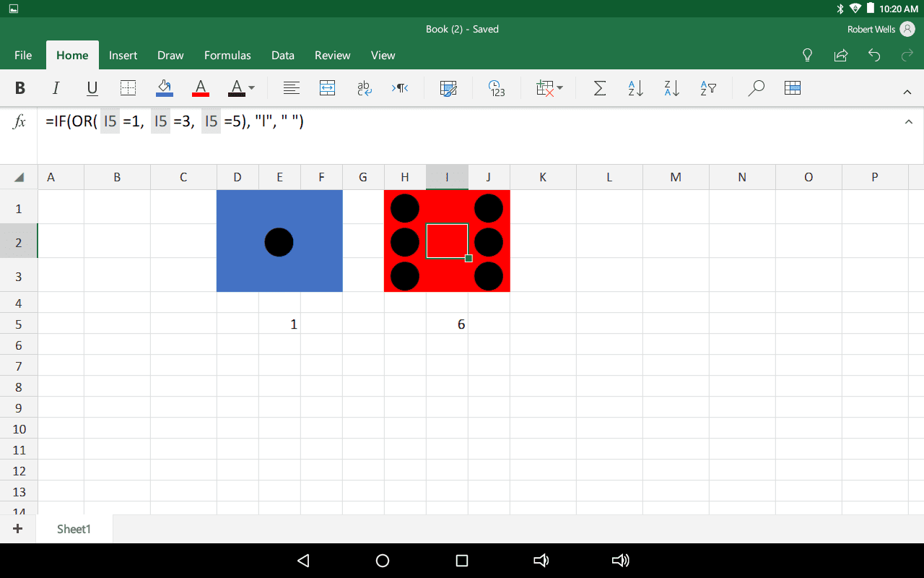Screen dimensions: 924x578
Task: Click the bottom-right dot on red die
Action: (489, 276)
